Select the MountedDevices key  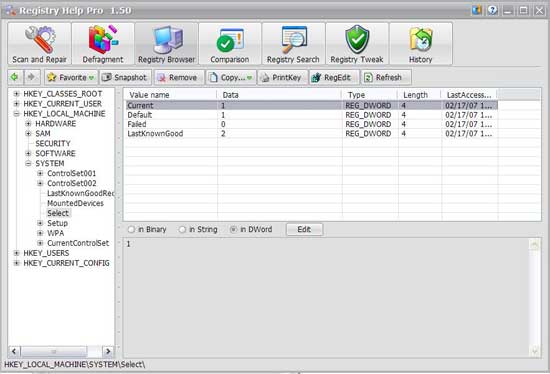point(75,203)
